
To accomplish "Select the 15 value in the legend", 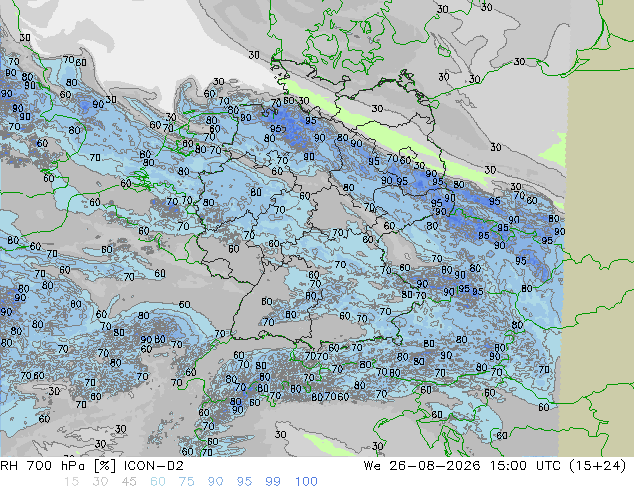I will (71, 482).
